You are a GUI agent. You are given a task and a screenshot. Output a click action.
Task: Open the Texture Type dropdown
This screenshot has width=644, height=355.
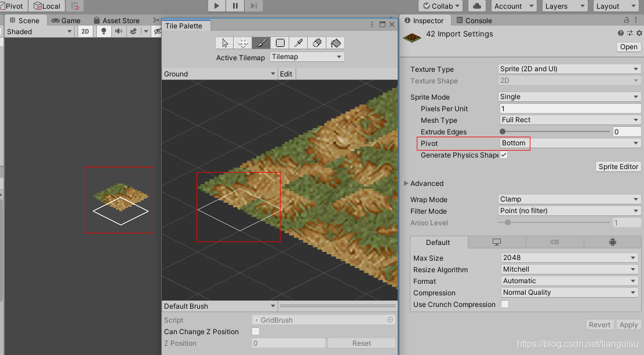click(569, 69)
